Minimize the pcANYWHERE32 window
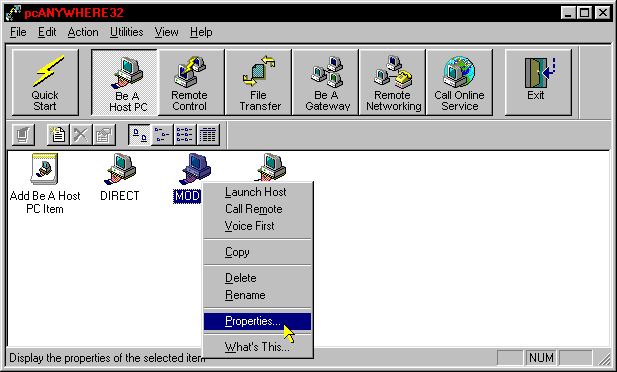 point(568,13)
